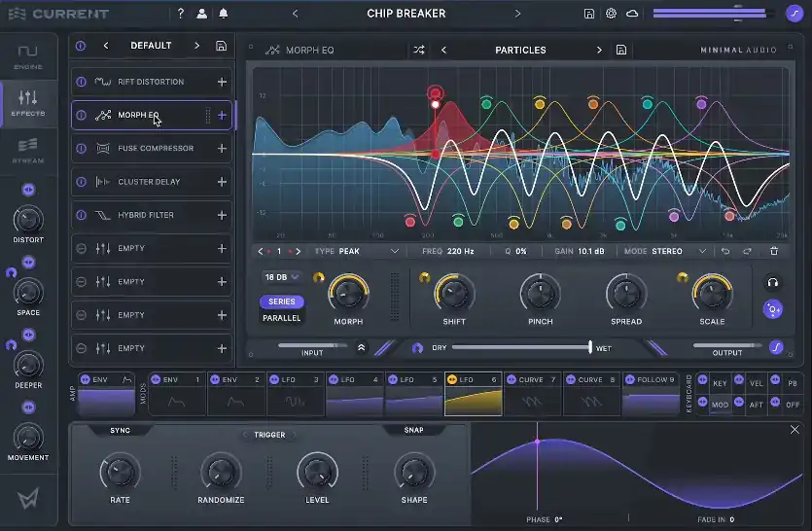Go to next global preset after Chip Breaker

coord(517,14)
